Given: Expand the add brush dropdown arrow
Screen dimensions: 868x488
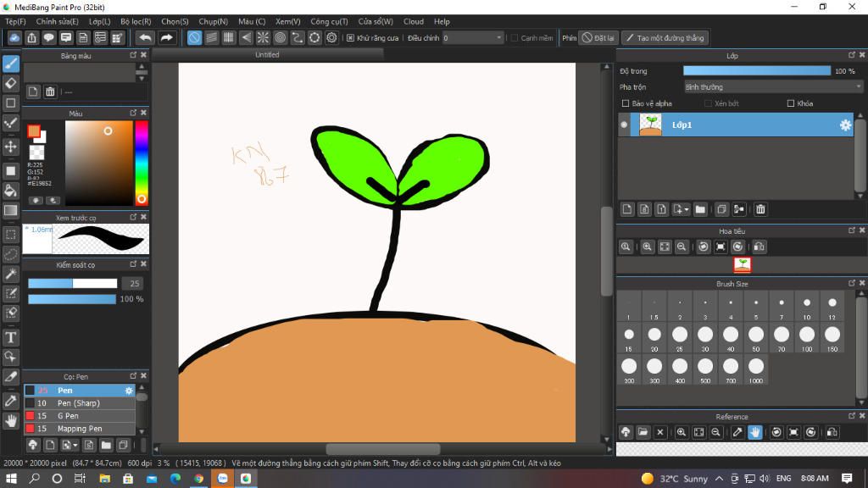Looking at the screenshot, I should point(70,445).
